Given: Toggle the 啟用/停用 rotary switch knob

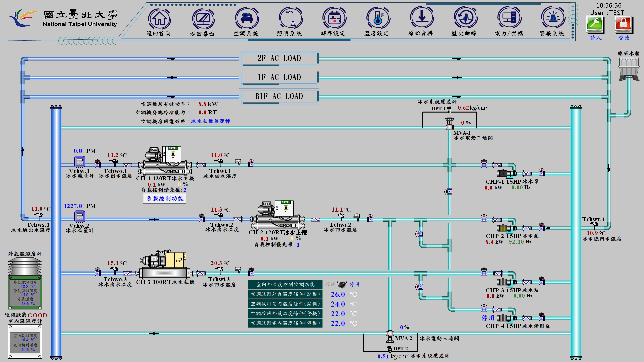Looking at the screenshot, I should click(342, 285).
